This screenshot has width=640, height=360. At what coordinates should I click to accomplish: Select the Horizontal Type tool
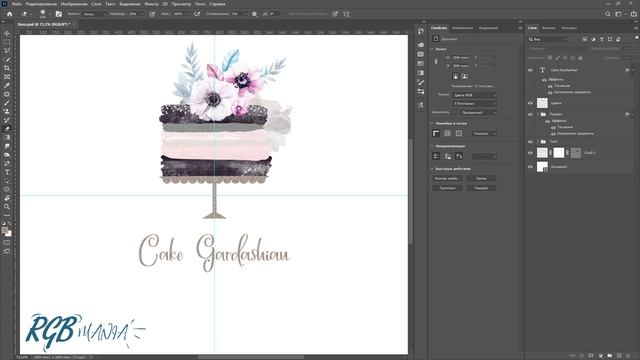pyautogui.click(x=7, y=172)
